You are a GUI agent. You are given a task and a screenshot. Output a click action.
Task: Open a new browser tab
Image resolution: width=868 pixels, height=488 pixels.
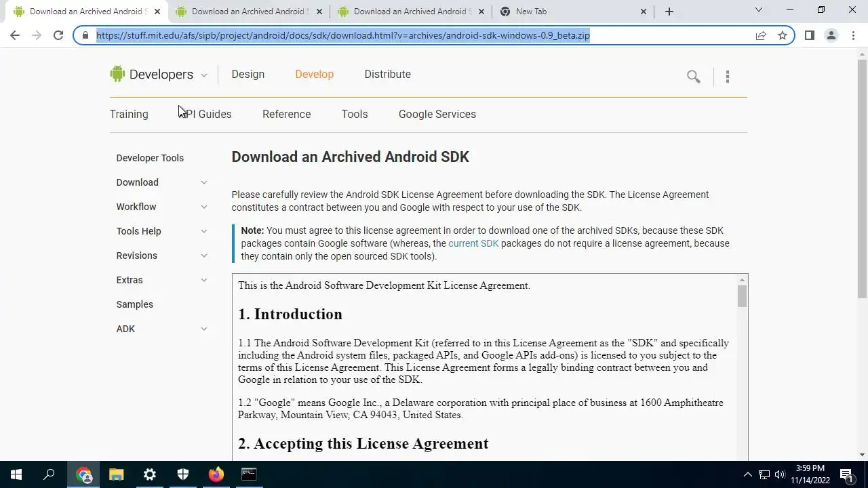coord(669,11)
